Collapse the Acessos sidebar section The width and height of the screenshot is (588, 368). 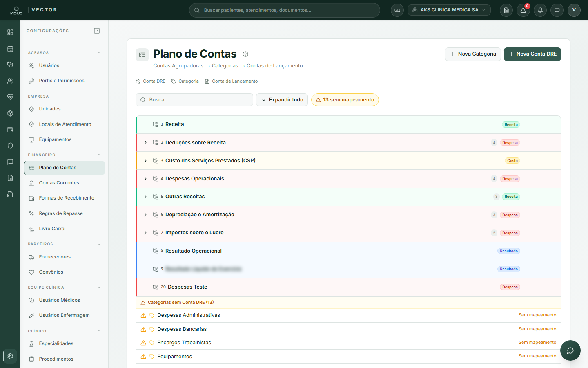click(x=99, y=53)
